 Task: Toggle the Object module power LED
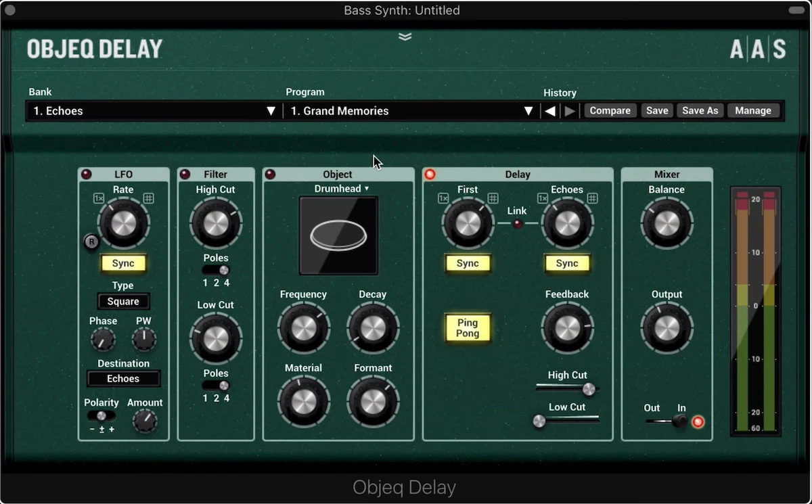click(x=271, y=175)
